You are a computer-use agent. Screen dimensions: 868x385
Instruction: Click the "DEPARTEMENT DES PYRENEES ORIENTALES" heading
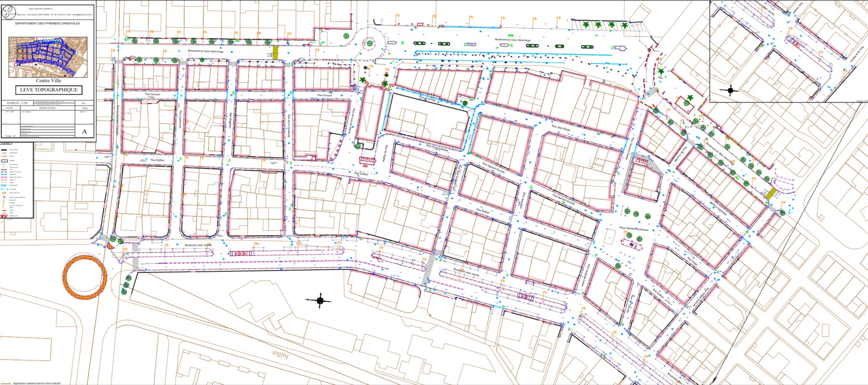click(48, 23)
